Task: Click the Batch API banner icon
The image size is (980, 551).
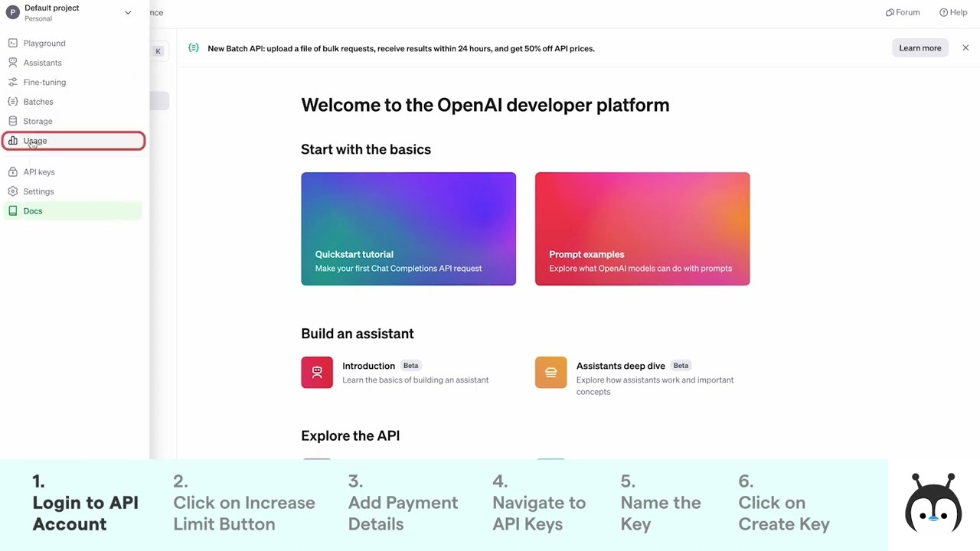Action: [194, 48]
